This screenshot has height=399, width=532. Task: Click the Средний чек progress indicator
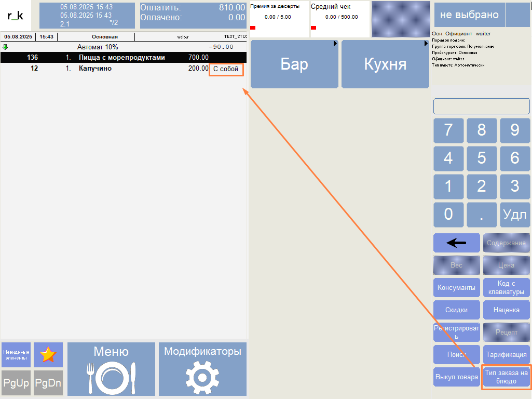[340, 19]
